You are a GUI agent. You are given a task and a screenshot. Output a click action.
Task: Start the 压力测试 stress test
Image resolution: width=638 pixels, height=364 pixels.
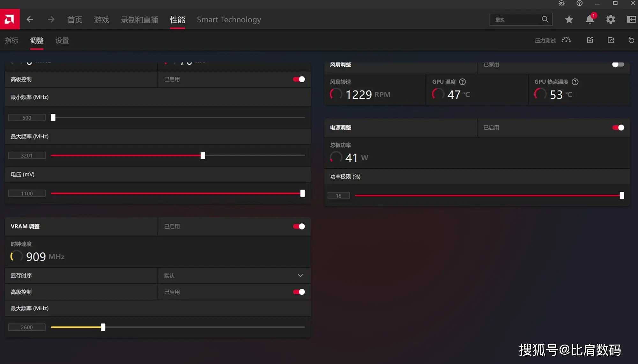[x=545, y=40]
